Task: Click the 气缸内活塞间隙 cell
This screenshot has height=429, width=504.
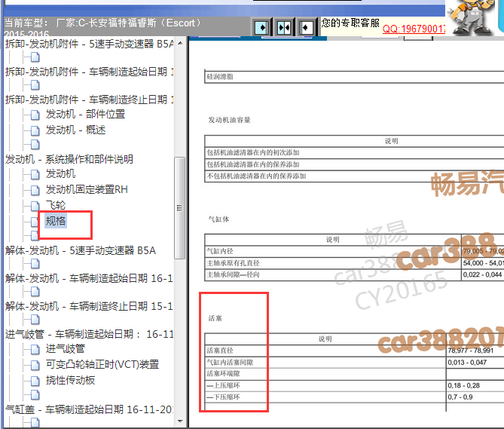Action: point(325,363)
